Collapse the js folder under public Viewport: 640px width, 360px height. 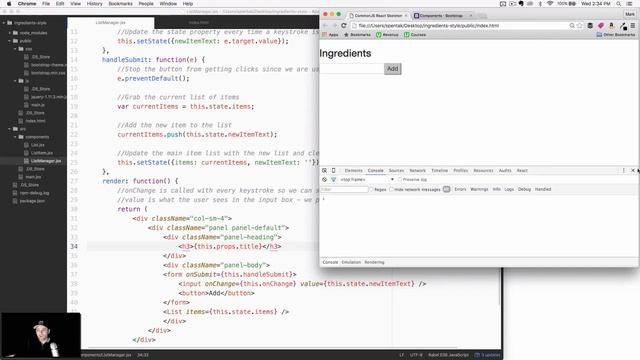click(15, 81)
